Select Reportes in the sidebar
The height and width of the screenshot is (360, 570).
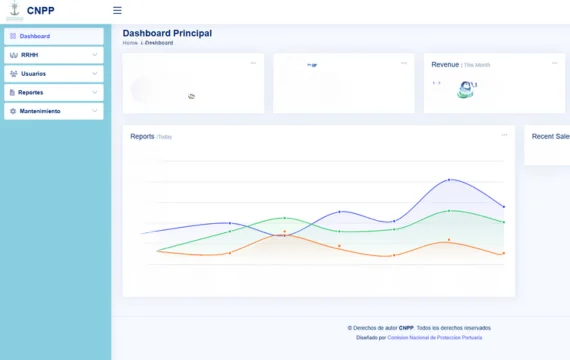click(x=54, y=93)
